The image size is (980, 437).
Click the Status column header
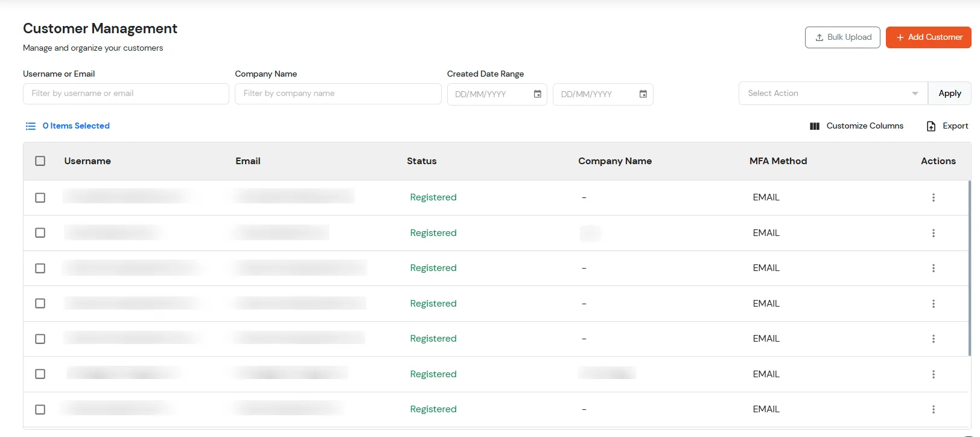point(422,161)
